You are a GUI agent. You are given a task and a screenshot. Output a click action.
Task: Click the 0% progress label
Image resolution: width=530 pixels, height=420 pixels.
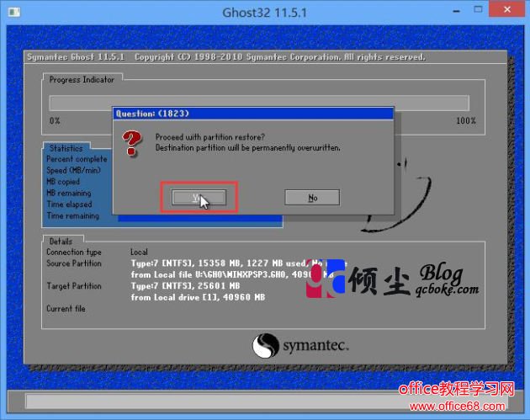point(55,120)
